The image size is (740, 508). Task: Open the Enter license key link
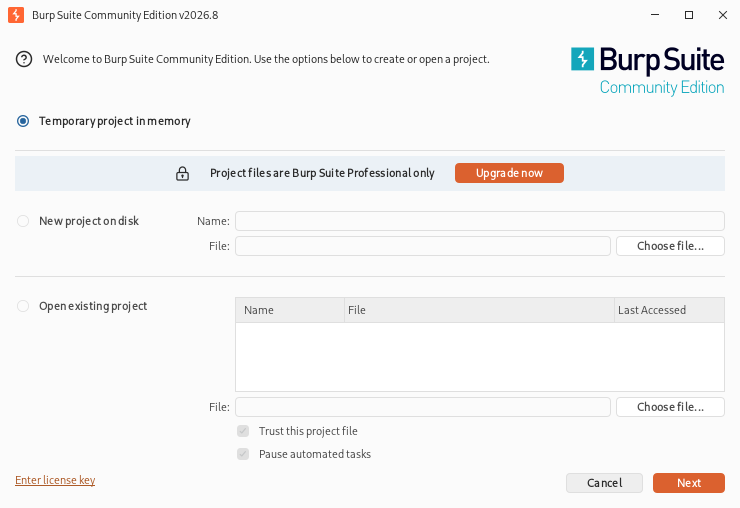(55, 480)
